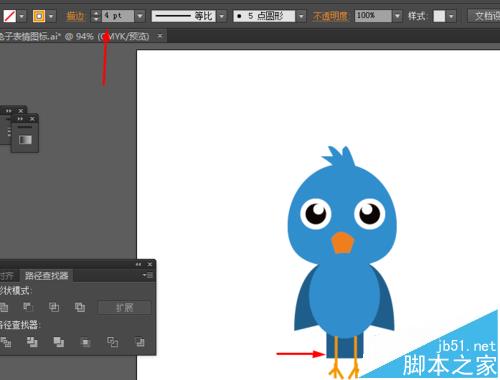
Task: Collapse the Pathfinder panel with double arrows
Action: coord(138,264)
